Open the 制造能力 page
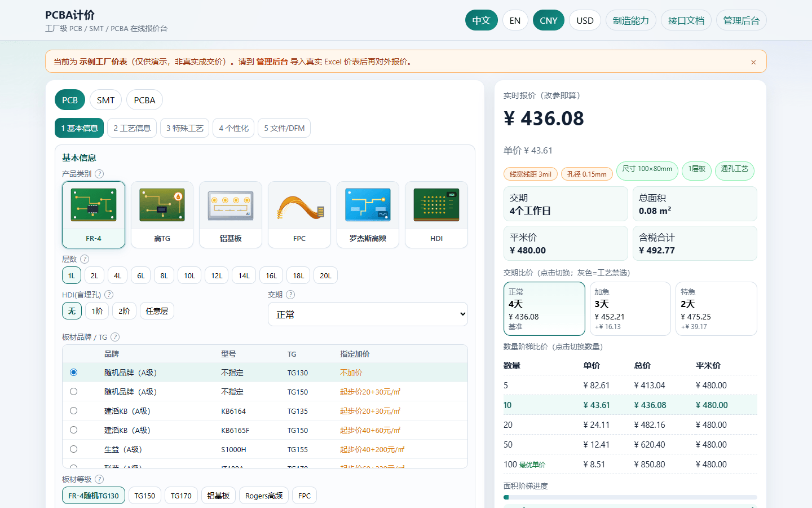Image resolution: width=812 pixels, height=508 pixels. pyautogui.click(x=631, y=20)
